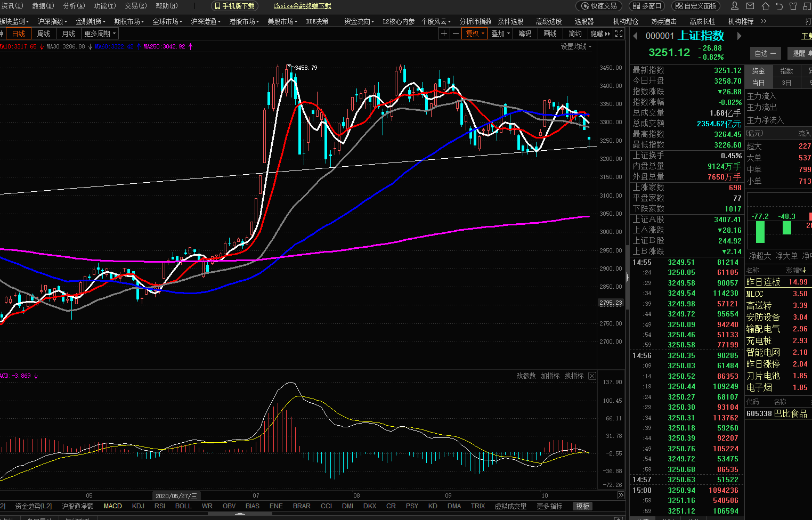Remove from watchlist with 自选 button
Screen dimensions: 812x520
click(765, 53)
